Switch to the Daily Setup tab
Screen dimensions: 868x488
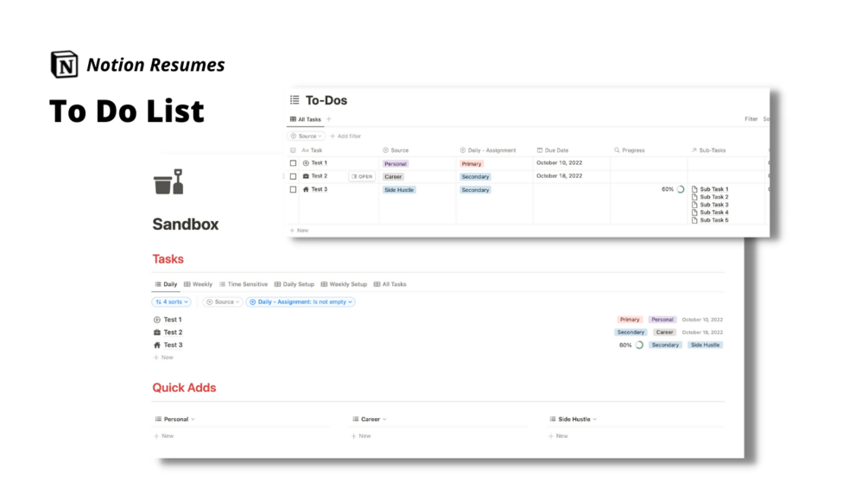coord(294,284)
